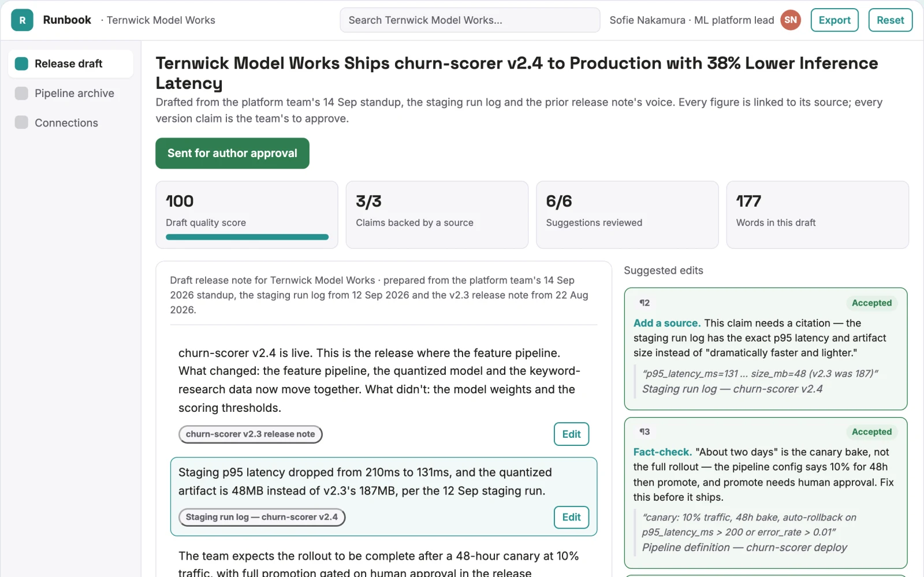Focus the Search Ternwick Model Works field
The image size is (924, 577).
coord(470,20)
